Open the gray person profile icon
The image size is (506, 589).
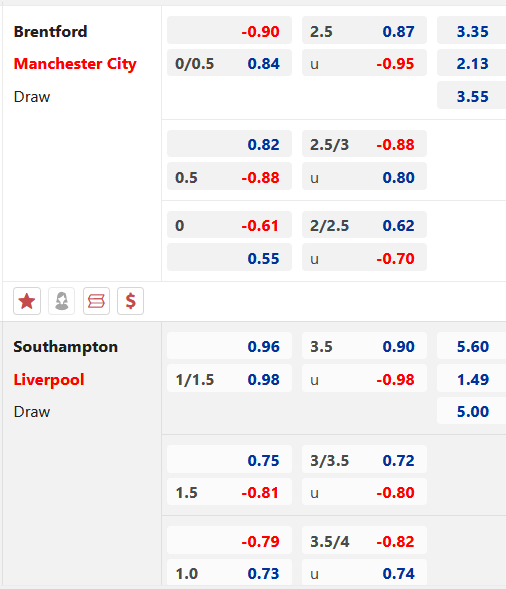(x=62, y=301)
